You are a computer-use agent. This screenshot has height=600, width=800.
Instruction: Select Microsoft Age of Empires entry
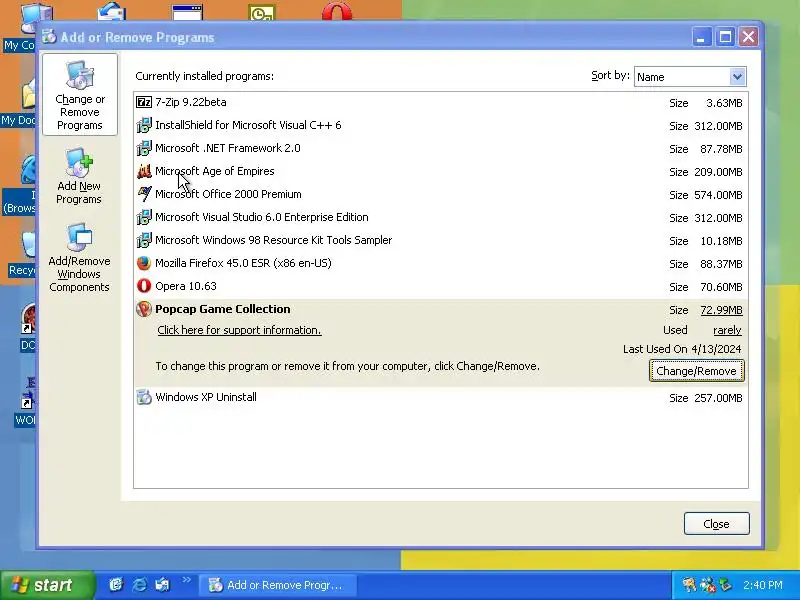click(441, 171)
